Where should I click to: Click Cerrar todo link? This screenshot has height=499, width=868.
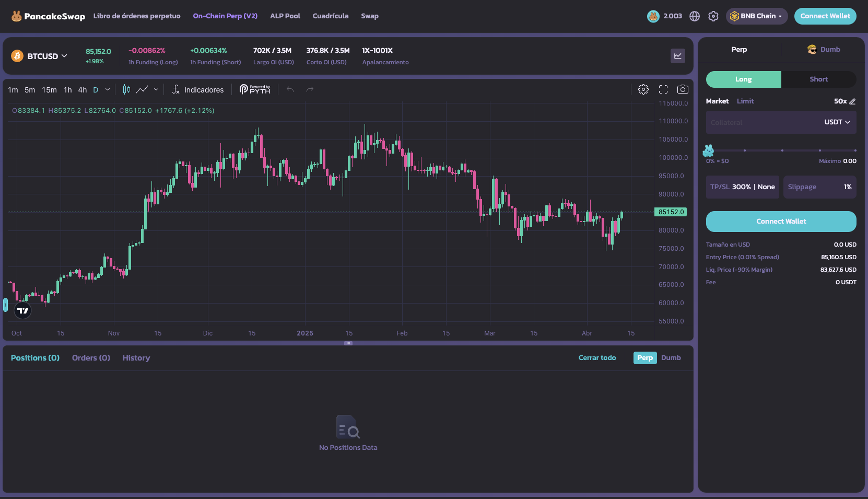pyautogui.click(x=597, y=358)
